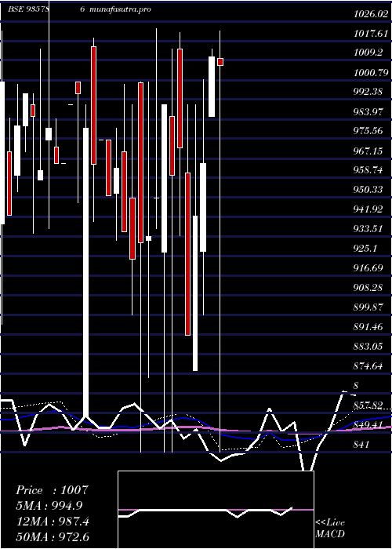Click the 841 price axis label
Screen dimensions: 392x549
pyautogui.click(x=361, y=445)
